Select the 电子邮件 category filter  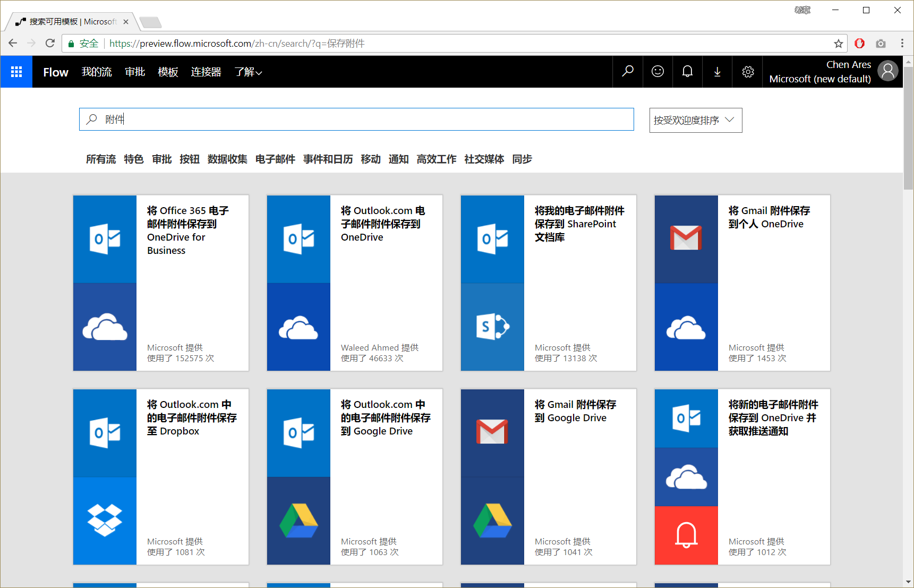pyautogui.click(x=275, y=159)
